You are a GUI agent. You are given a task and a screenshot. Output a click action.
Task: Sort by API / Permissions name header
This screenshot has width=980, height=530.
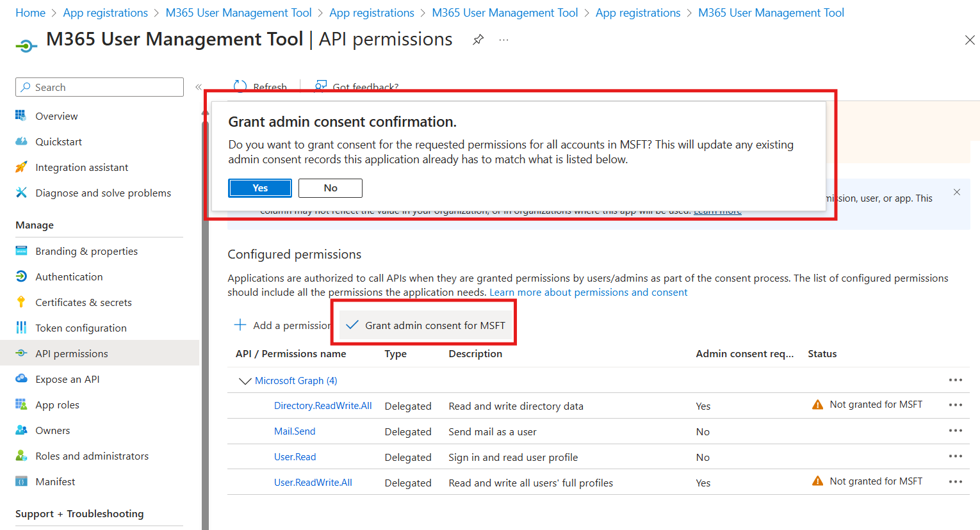[x=291, y=354]
